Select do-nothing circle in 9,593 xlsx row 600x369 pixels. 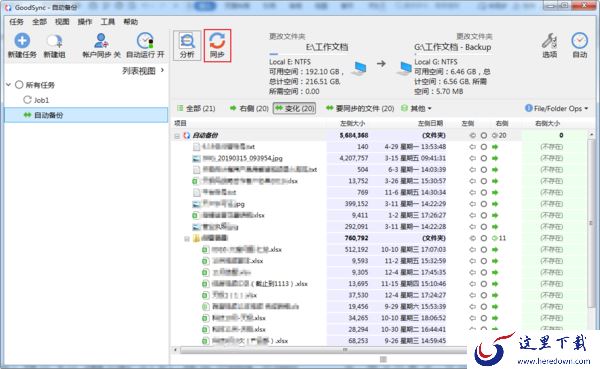pyautogui.click(x=484, y=261)
